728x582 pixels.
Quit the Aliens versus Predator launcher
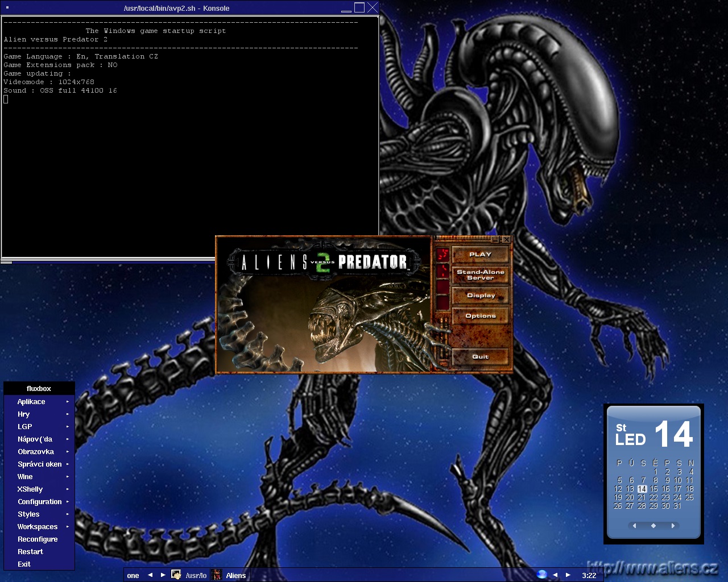(x=481, y=357)
